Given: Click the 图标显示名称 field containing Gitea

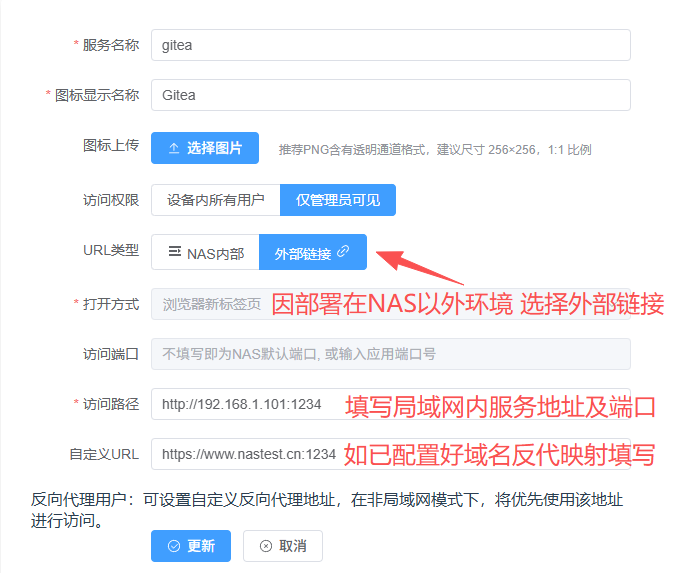Looking at the screenshot, I should tap(391, 95).
